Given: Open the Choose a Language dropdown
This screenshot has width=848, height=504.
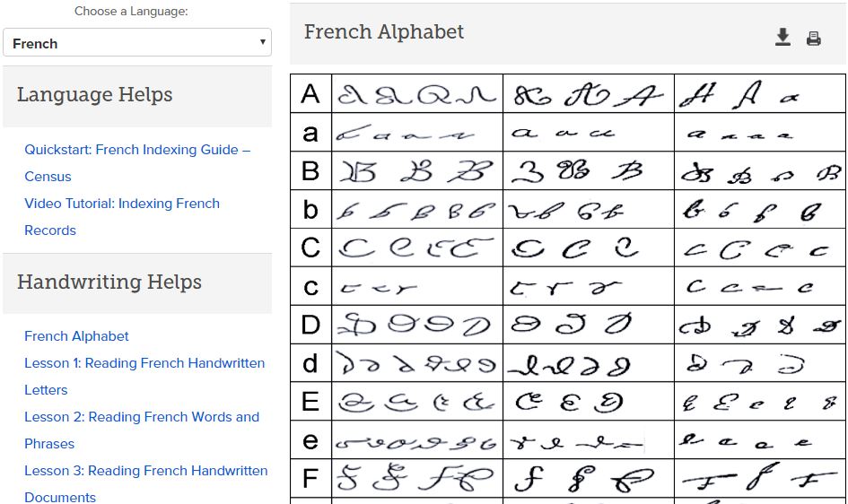Looking at the screenshot, I should click(x=137, y=43).
